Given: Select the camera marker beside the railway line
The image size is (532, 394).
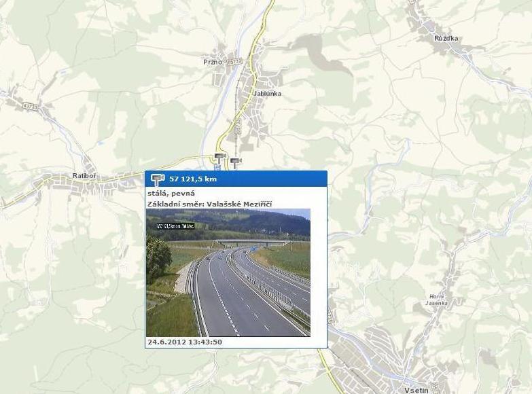Looking at the screenshot, I should (x=236, y=162).
